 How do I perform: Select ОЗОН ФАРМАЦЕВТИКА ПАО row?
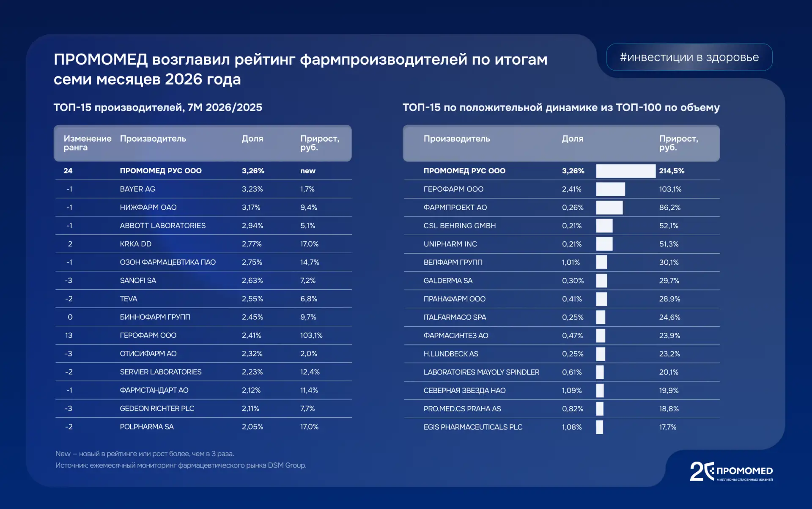tap(167, 262)
